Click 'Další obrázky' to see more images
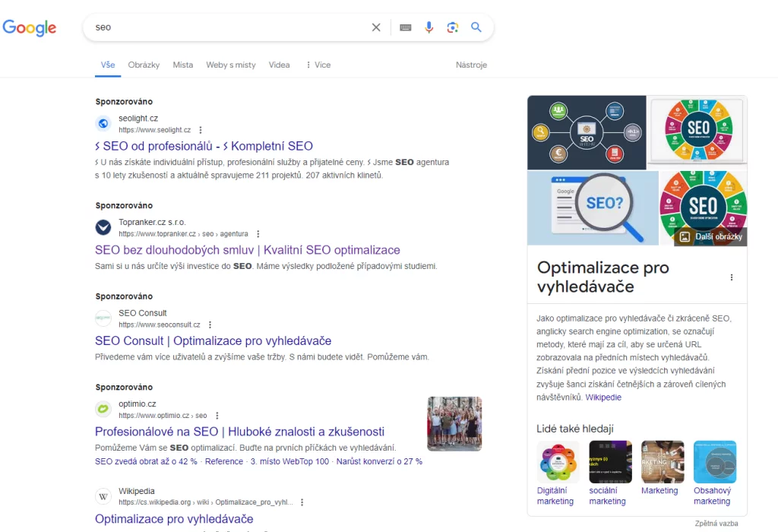 point(711,236)
